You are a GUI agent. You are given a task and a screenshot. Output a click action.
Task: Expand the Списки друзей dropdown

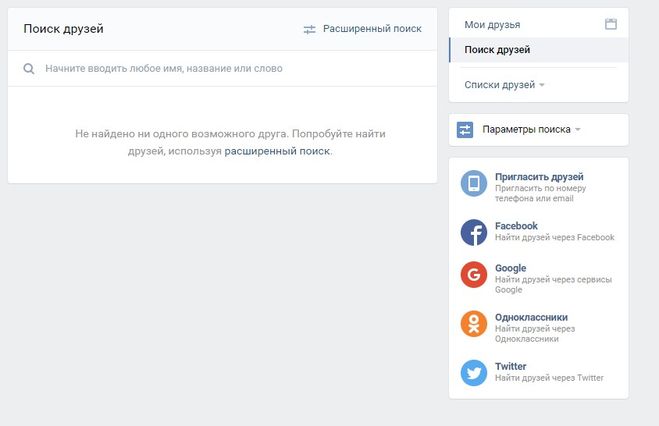click(504, 85)
